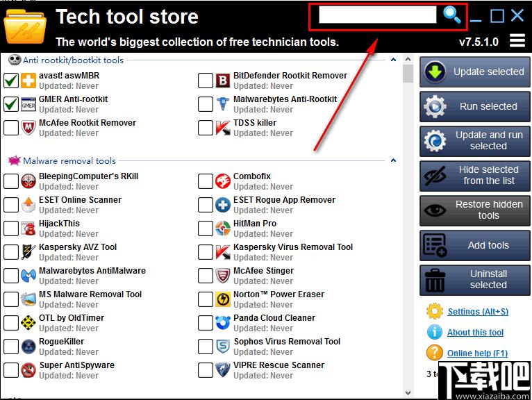Click the RogueKiller icon
Image resolution: width=532 pixels, height=400 pixels.
(28, 347)
